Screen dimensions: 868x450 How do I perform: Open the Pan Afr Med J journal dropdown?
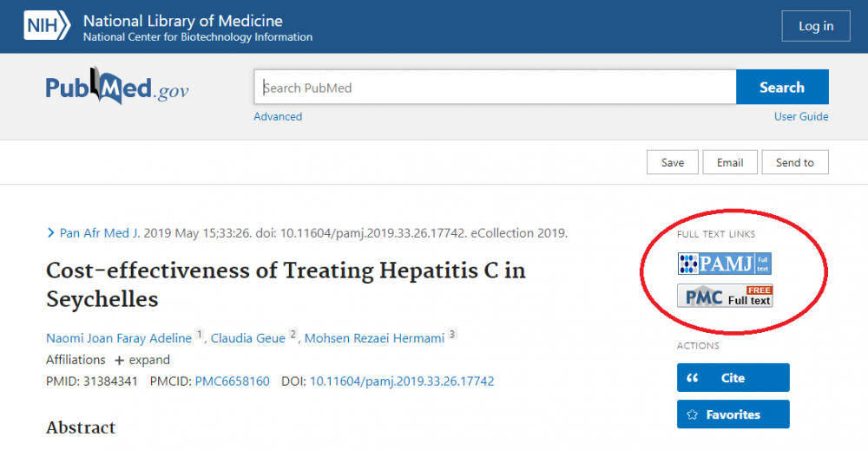pos(99,233)
